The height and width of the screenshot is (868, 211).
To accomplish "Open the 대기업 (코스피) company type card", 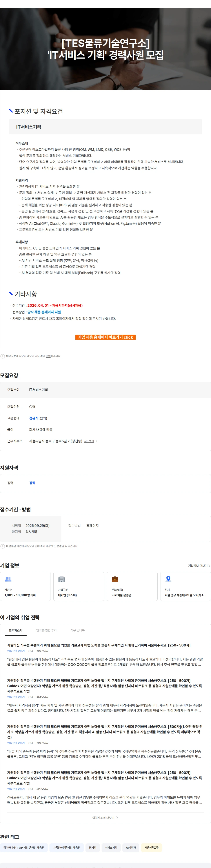I will point(79,586).
